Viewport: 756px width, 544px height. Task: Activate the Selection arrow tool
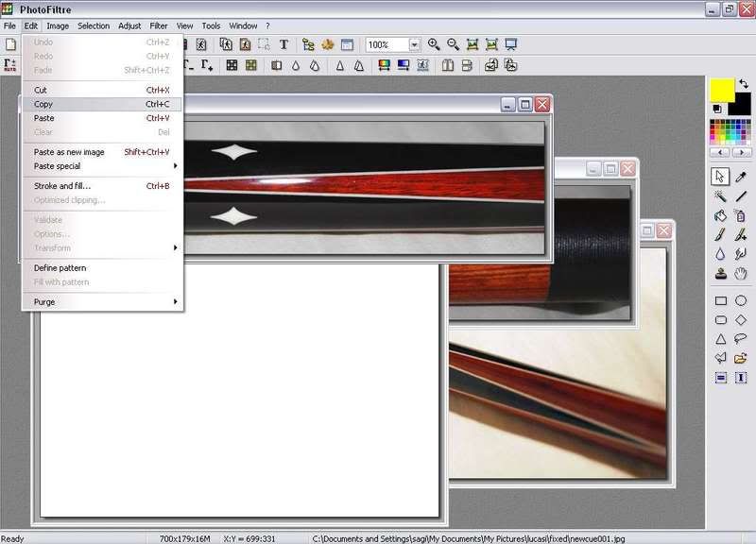click(x=720, y=177)
